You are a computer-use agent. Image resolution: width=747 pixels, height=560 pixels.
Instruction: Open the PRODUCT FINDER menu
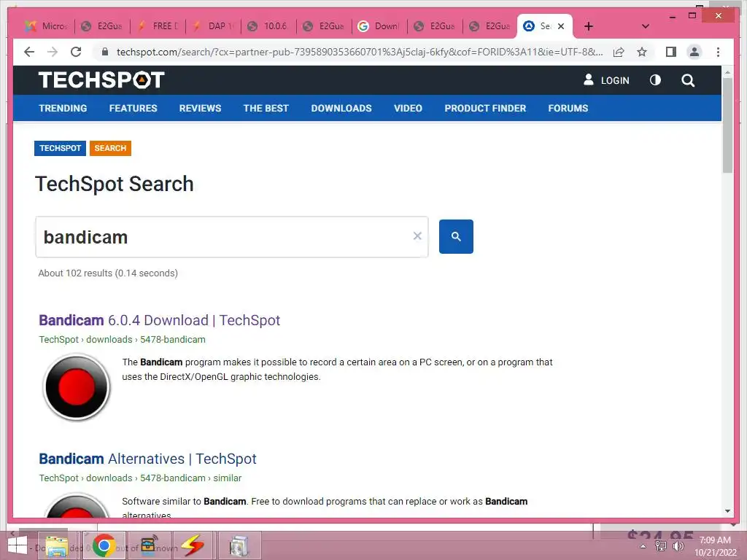pyautogui.click(x=485, y=108)
